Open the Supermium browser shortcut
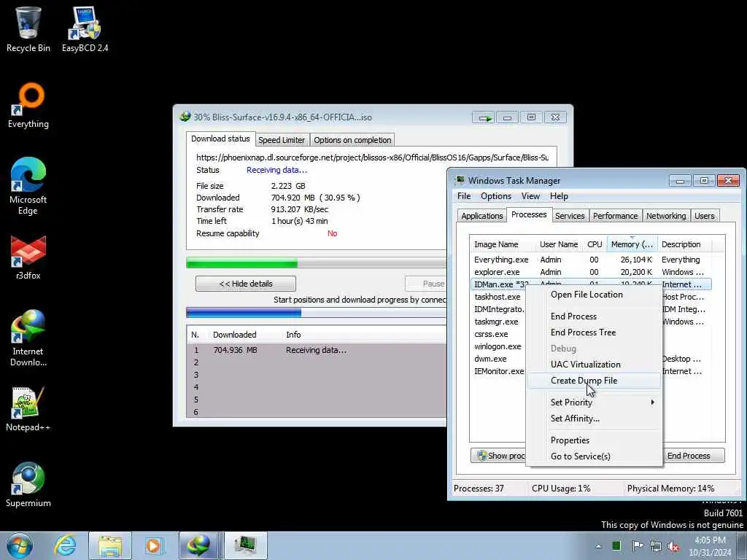The image size is (747, 560). (x=28, y=484)
